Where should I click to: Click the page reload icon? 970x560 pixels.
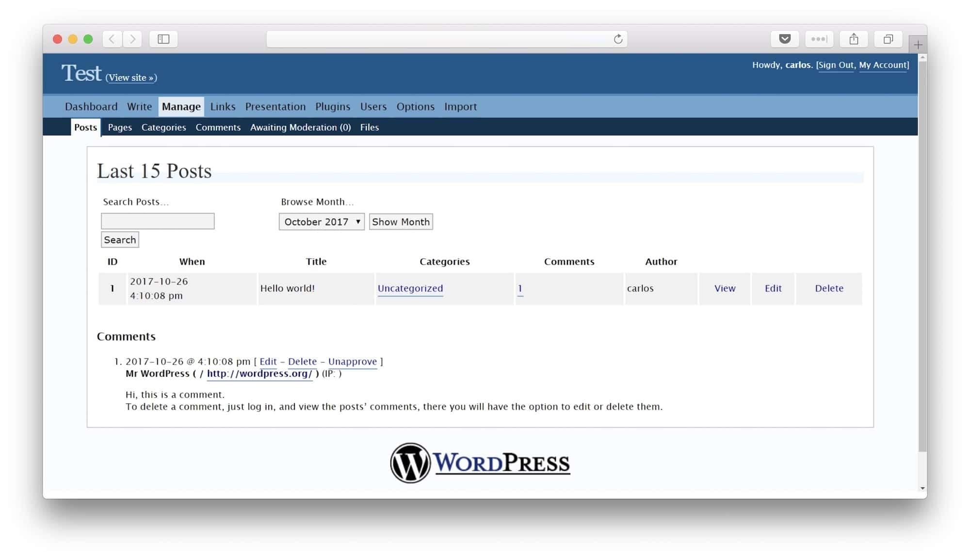(x=618, y=39)
